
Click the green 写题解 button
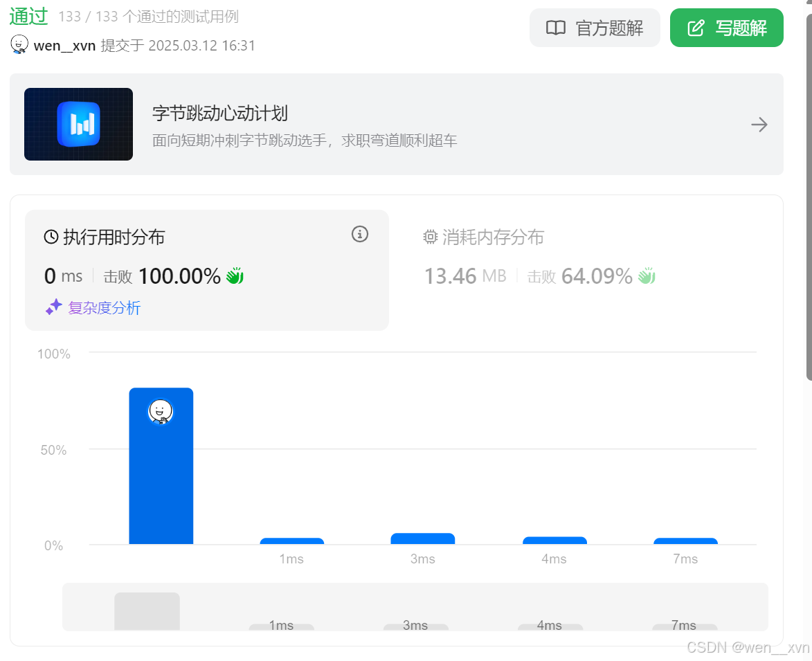(x=727, y=28)
